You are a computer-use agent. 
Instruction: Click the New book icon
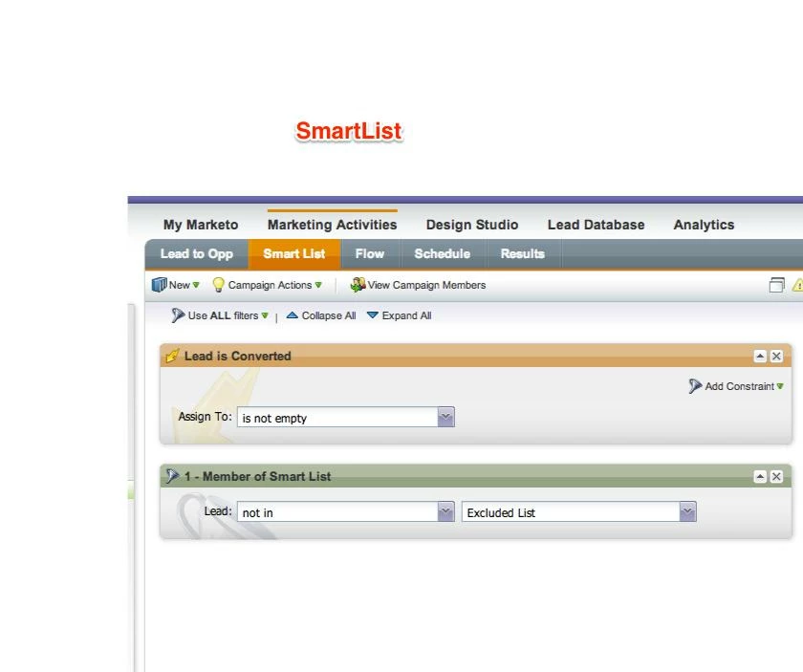(x=160, y=285)
